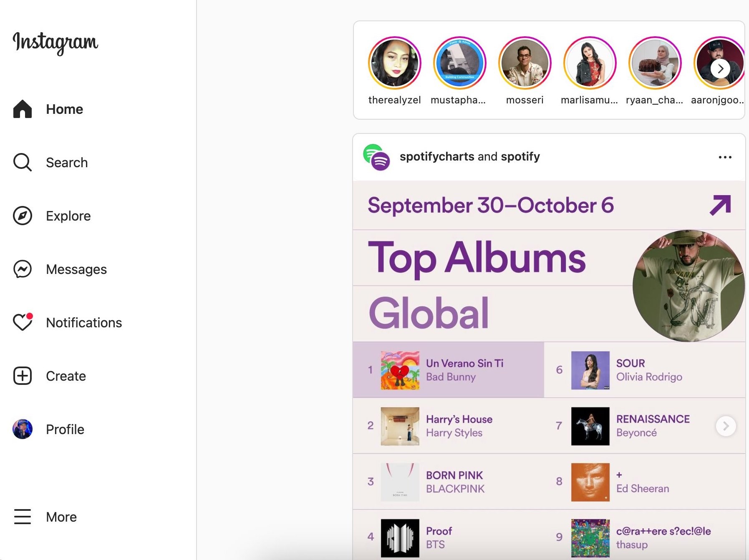Open spotify account link in post header

pyautogui.click(x=520, y=156)
